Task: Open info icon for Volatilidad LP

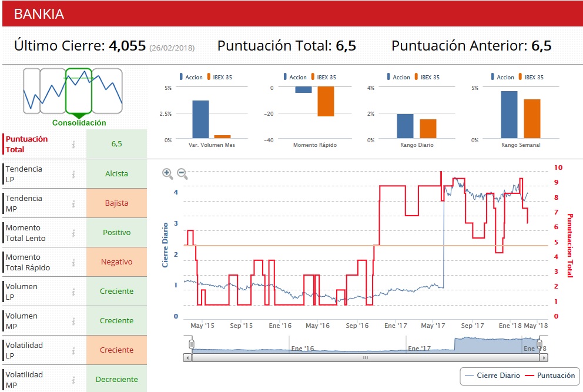Action: click(x=73, y=350)
